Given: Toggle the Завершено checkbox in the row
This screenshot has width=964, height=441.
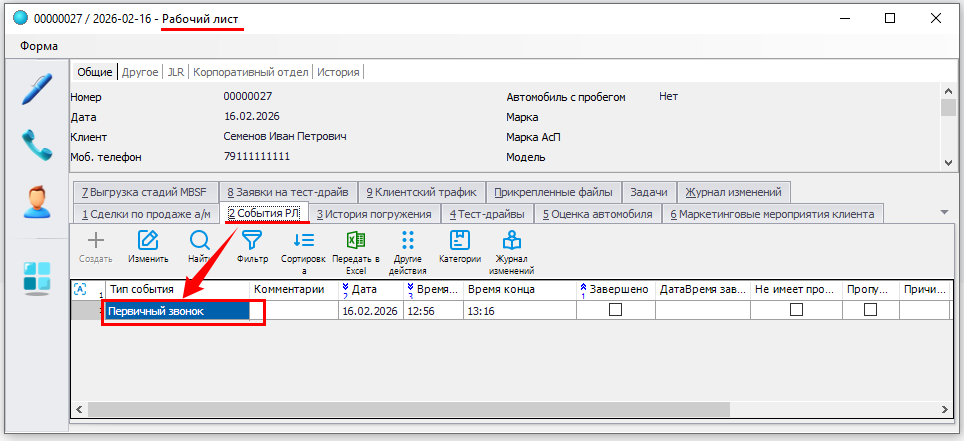Looking at the screenshot, I should (x=615, y=310).
